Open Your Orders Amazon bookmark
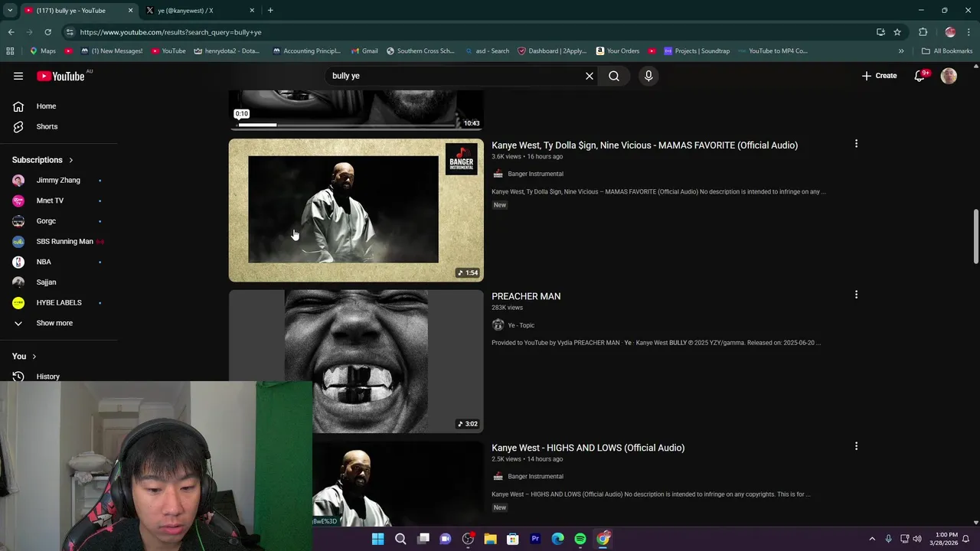The height and width of the screenshot is (551, 980). click(x=616, y=51)
